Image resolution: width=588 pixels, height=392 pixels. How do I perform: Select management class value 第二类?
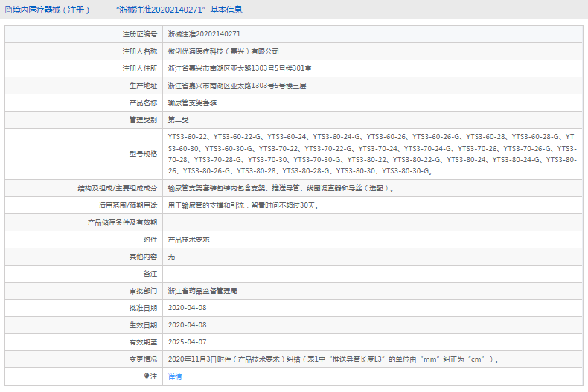click(178, 120)
